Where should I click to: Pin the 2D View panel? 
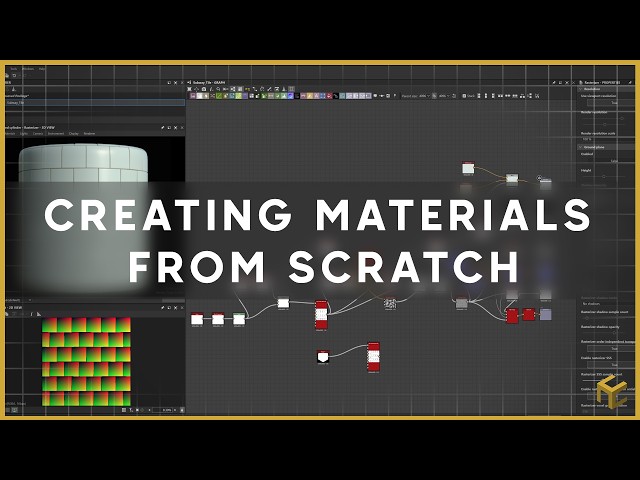coord(162,307)
